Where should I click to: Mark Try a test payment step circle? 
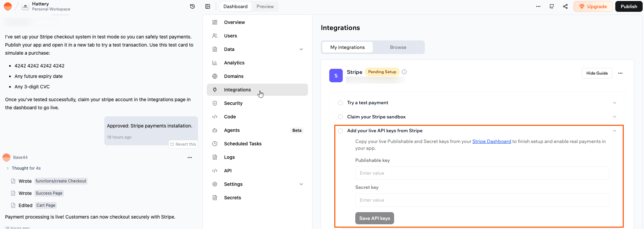tap(340, 103)
